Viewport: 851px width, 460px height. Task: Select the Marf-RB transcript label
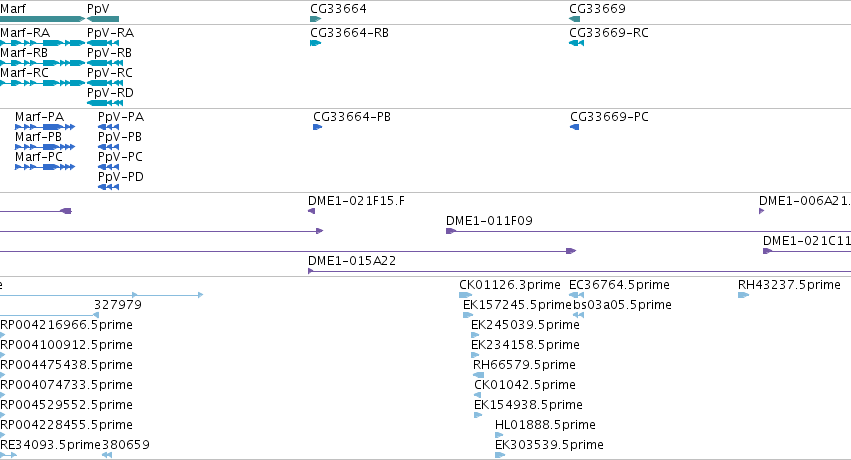24,53
